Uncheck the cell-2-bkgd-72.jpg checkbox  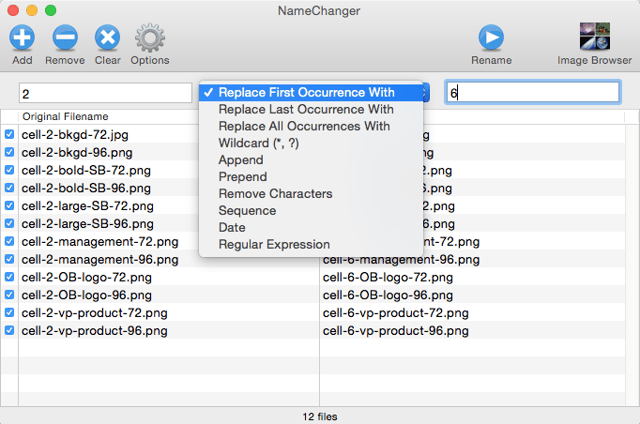(x=9, y=134)
